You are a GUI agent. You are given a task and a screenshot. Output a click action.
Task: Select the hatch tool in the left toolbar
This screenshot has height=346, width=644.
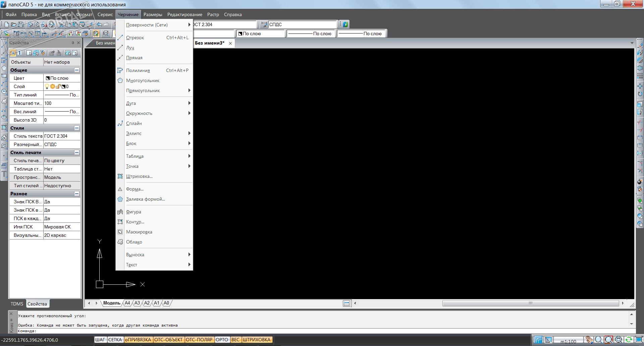click(x=4, y=127)
